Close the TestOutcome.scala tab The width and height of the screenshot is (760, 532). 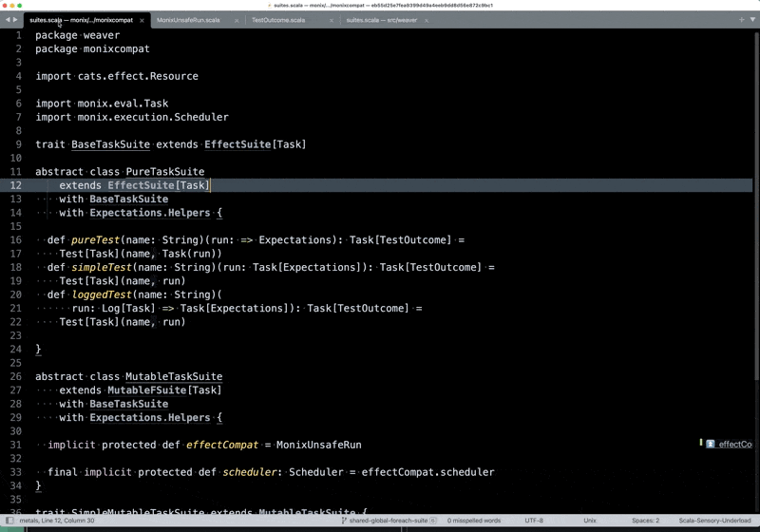click(332, 19)
